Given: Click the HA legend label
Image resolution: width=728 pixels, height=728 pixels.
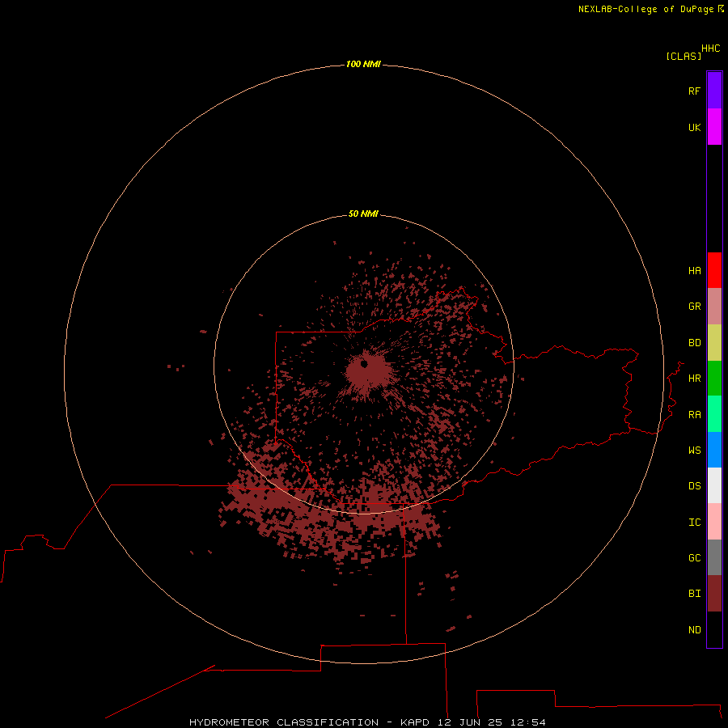Looking at the screenshot, I should click(694, 271).
